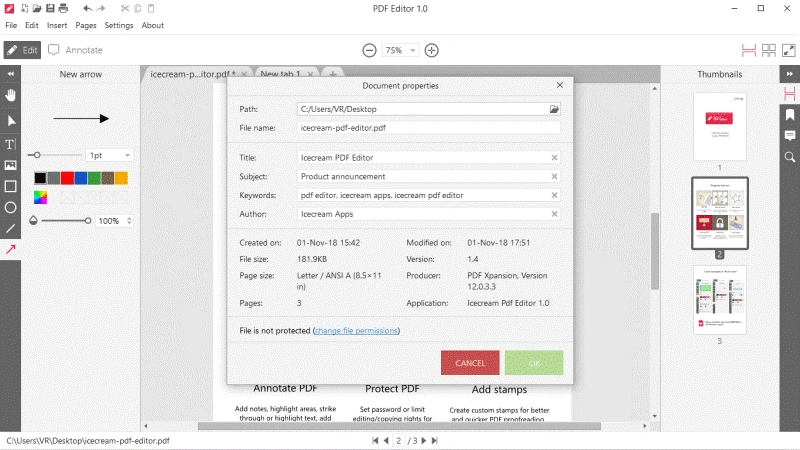Select the Text tool

pos(10,144)
